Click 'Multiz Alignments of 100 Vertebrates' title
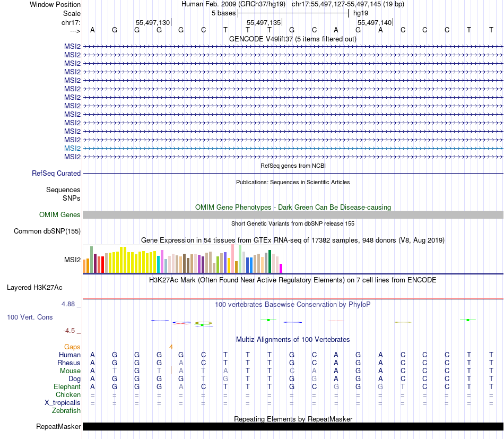The width and height of the screenshot is (504, 439). pos(293,339)
